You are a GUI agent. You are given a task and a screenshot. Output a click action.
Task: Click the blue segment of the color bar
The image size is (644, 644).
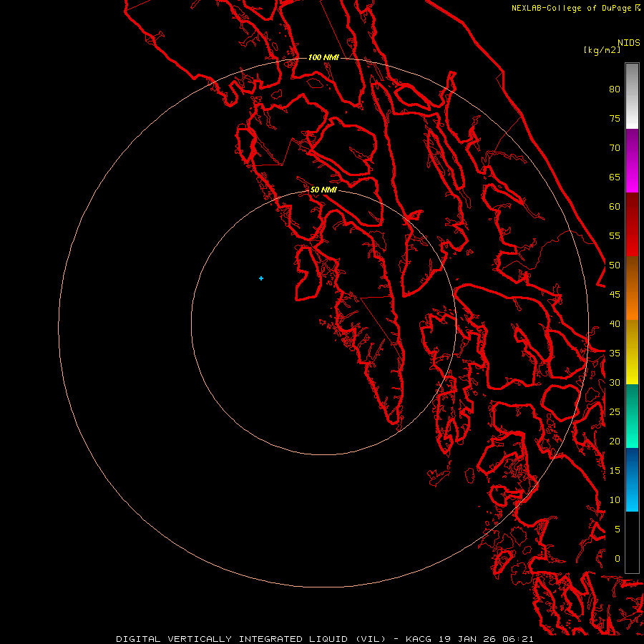point(632,479)
